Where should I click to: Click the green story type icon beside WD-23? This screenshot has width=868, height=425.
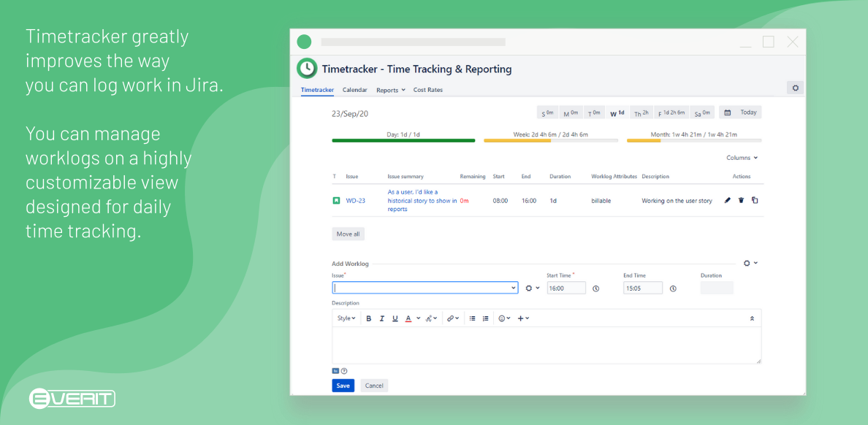tap(336, 200)
